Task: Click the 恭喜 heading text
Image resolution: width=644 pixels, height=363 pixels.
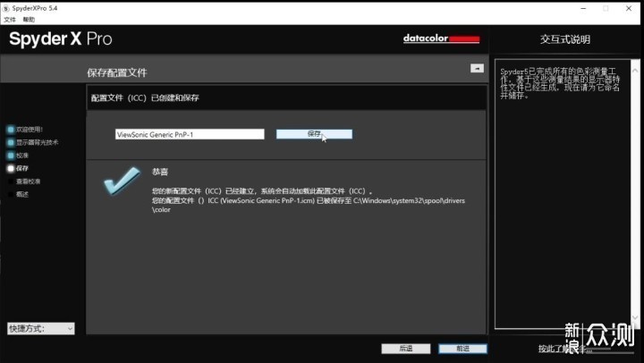Action: [x=160, y=172]
